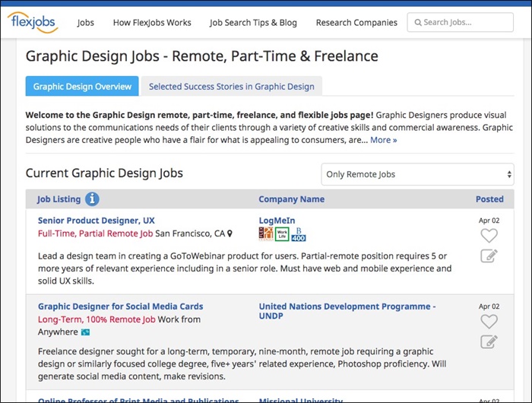Click the Work Life badge under LogMeIn
Viewport: 532px width, 403px height.
[x=282, y=234]
